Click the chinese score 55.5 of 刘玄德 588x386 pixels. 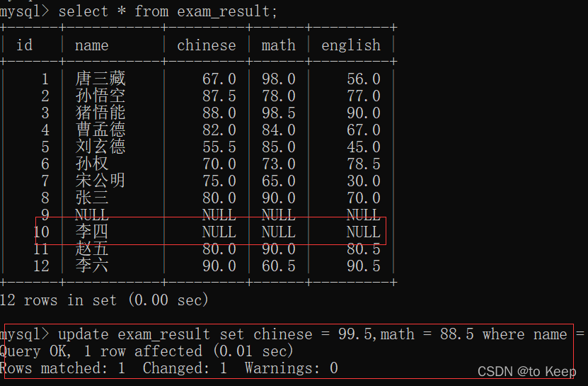pyautogui.click(x=219, y=147)
